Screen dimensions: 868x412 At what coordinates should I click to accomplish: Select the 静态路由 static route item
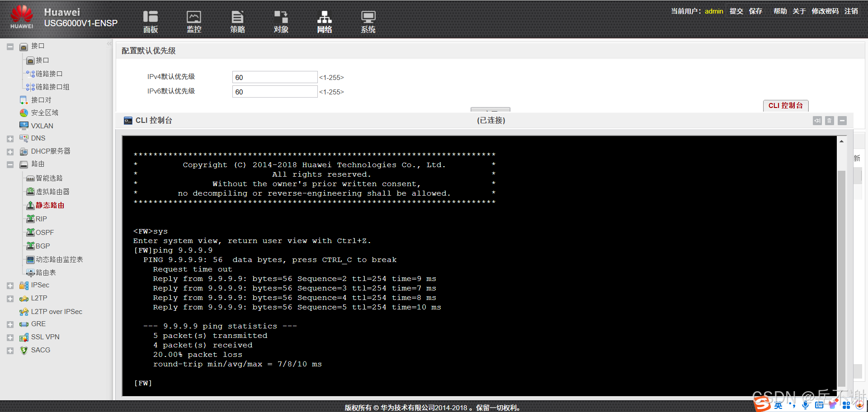(x=50, y=205)
